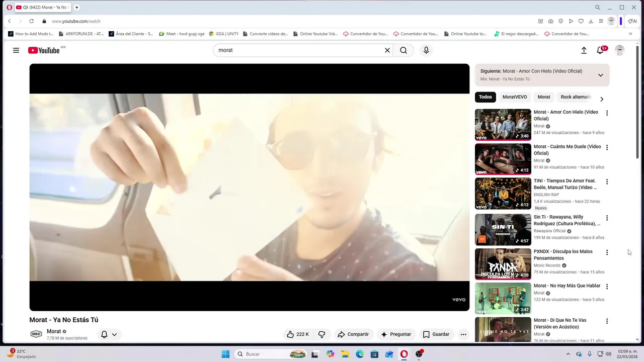Open subscription notification bell dropdown
644x362 pixels.
tap(109, 334)
